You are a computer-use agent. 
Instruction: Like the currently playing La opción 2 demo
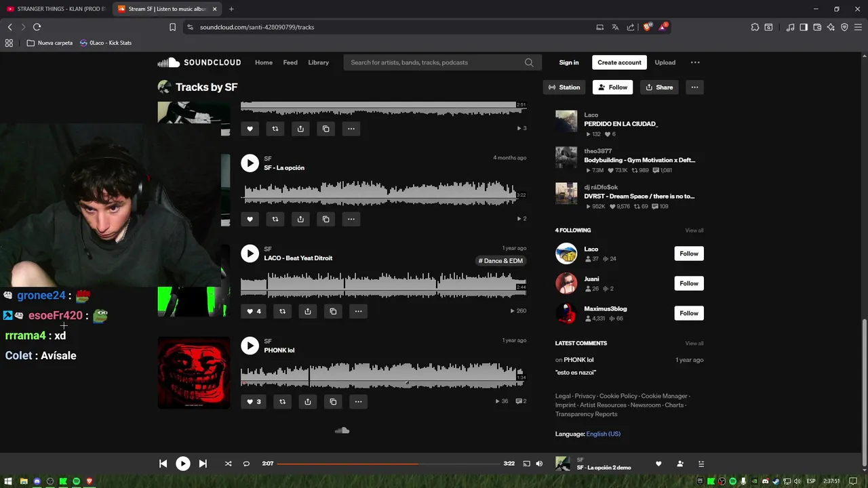658,464
